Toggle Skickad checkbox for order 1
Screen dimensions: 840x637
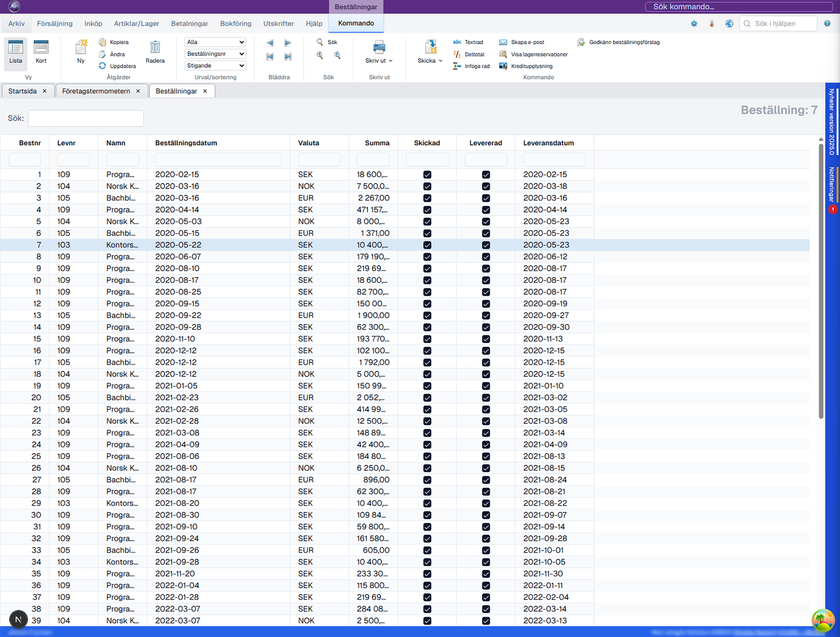click(427, 175)
